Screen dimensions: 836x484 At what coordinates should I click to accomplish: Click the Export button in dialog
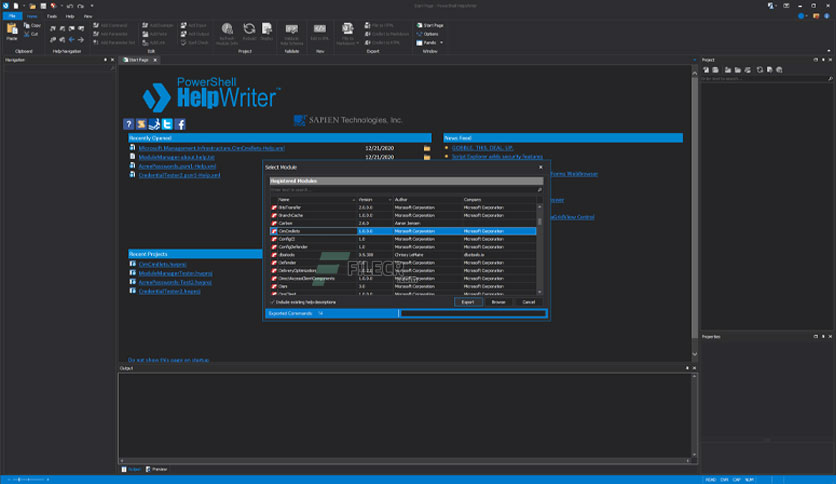tap(468, 302)
